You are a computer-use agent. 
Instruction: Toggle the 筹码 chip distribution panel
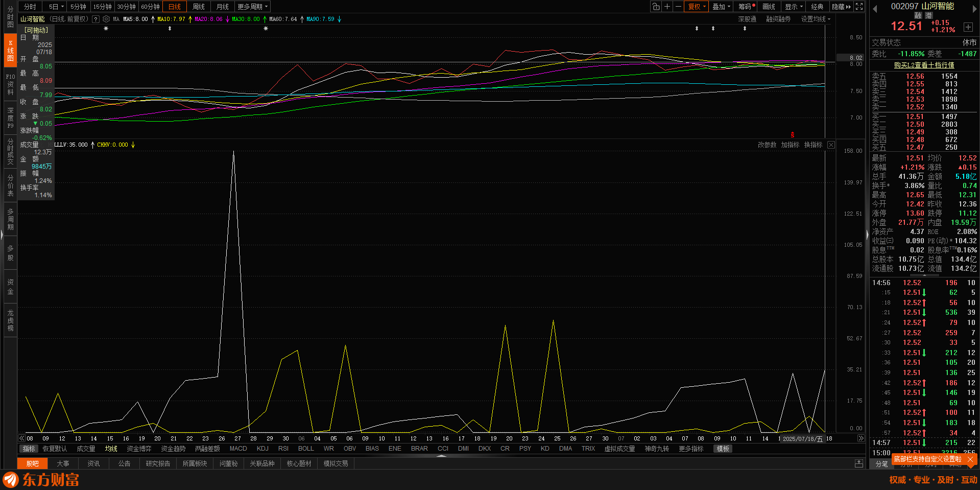tap(746, 7)
